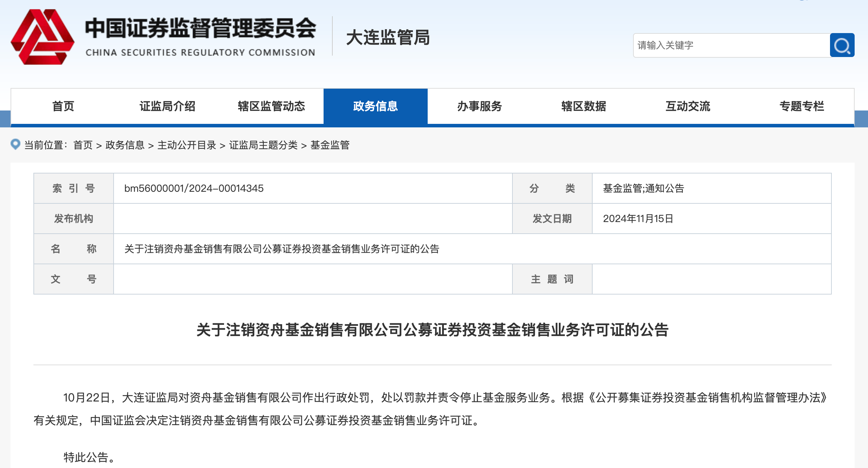
Task: Switch to 辖区监管动态 tab
Action: (x=271, y=106)
